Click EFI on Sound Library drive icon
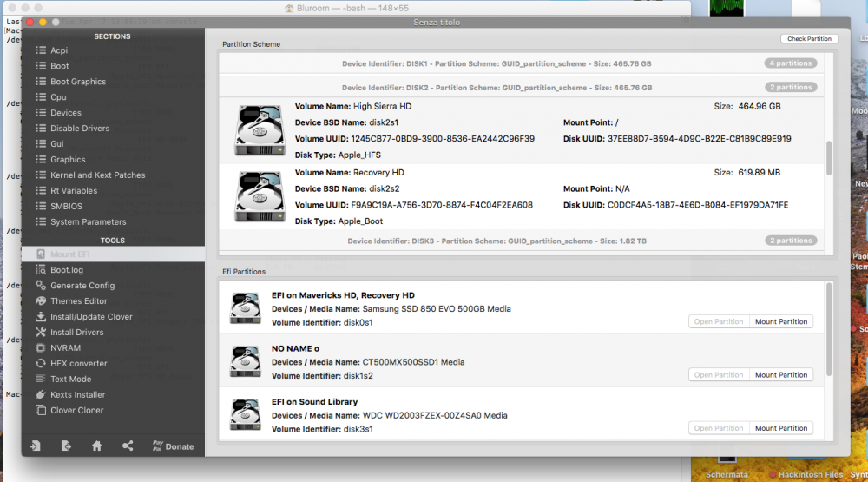Image resolution: width=868 pixels, height=482 pixels. pos(246,414)
